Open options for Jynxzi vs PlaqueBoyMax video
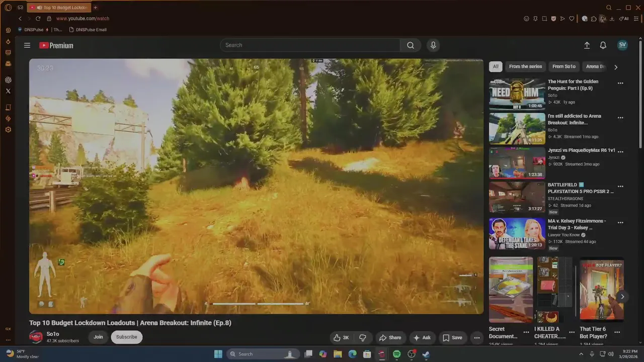The height and width of the screenshot is (362, 644). pos(620,151)
